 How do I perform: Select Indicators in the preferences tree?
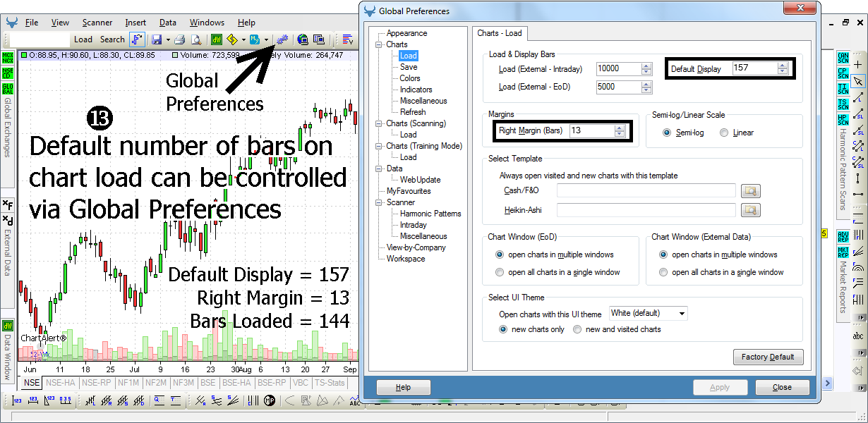pos(416,90)
